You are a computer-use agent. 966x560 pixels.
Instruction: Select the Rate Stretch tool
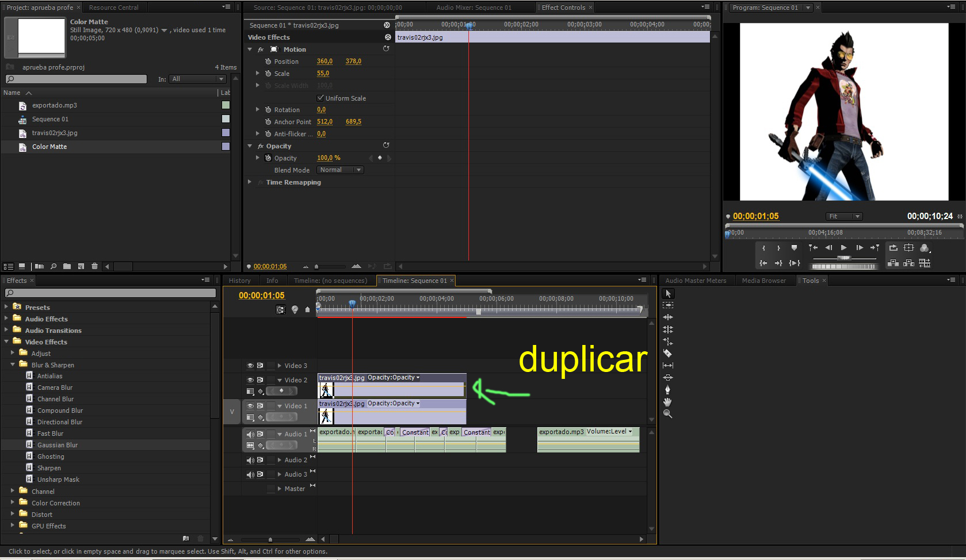click(668, 342)
